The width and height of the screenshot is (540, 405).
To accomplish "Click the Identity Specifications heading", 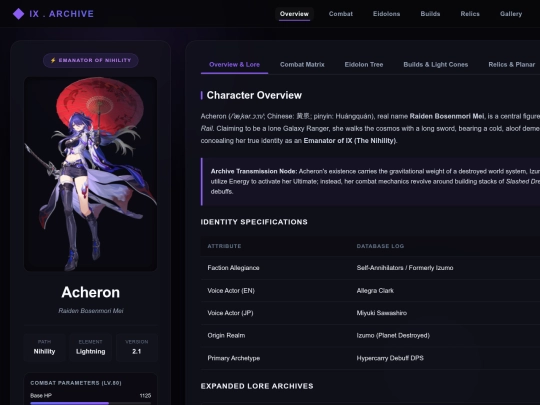I will (x=254, y=222).
